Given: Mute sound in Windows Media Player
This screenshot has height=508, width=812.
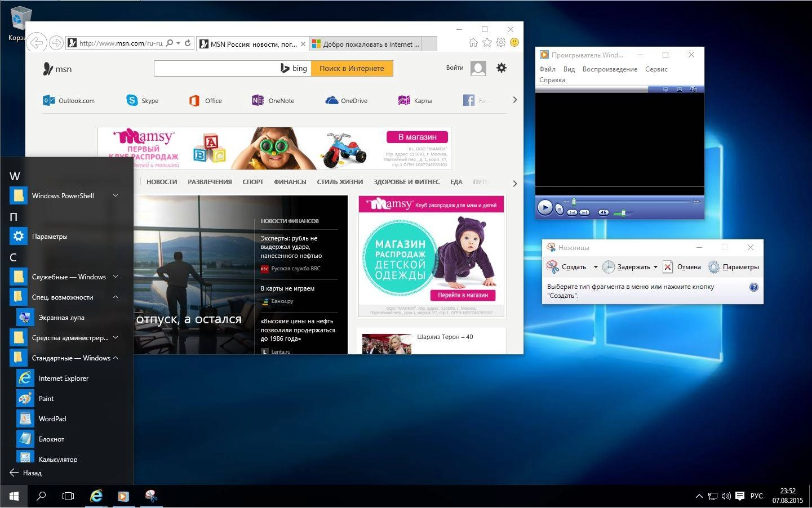Looking at the screenshot, I should (x=604, y=212).
